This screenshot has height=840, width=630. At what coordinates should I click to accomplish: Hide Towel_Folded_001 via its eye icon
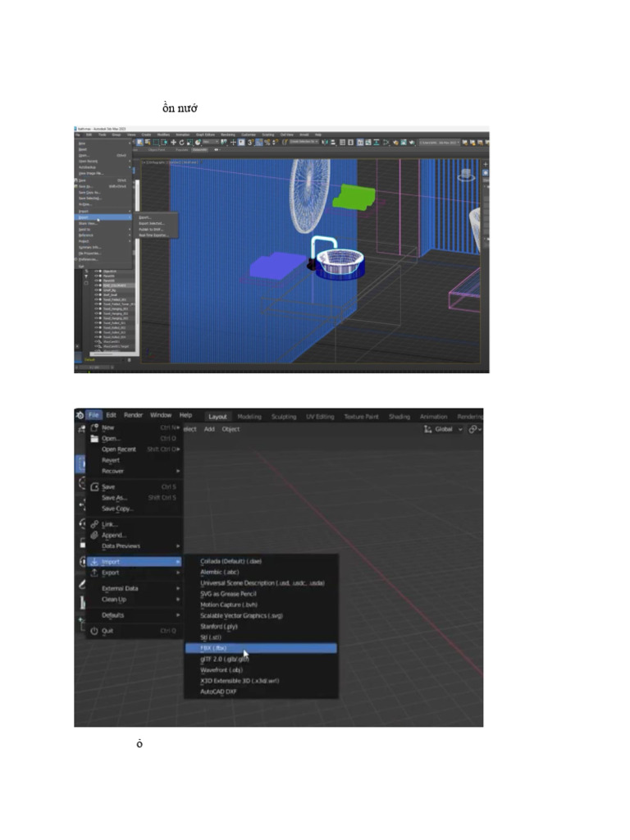tap(96, 299)
